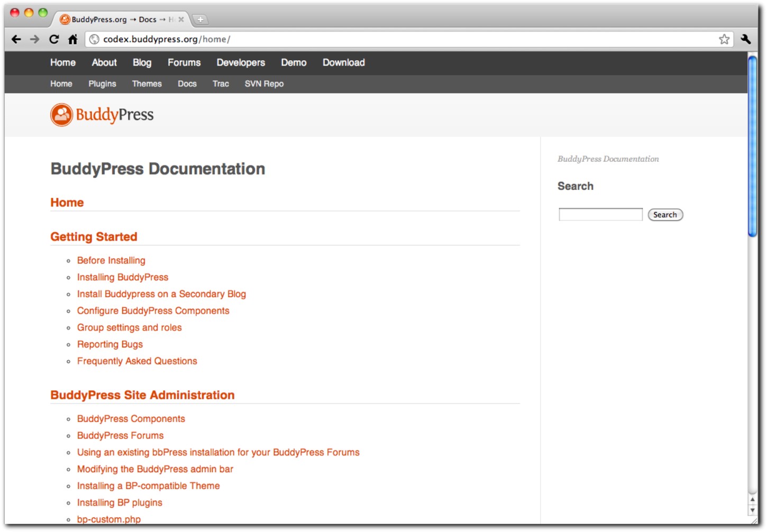Open Installing a BP-compatible Theme link
This screenshot has height=532, width=767.
[149, 486]
